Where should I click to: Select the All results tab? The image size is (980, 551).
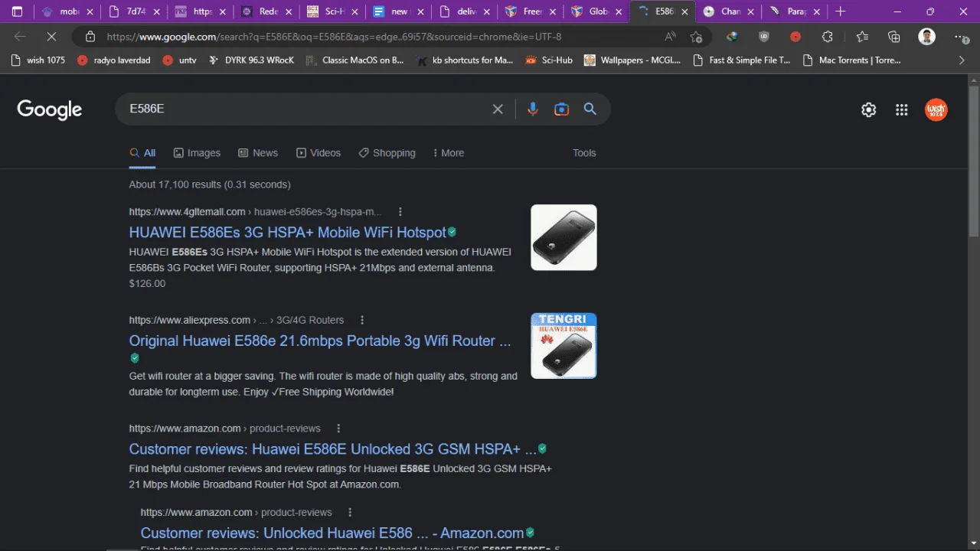click(x=142, y=153)
